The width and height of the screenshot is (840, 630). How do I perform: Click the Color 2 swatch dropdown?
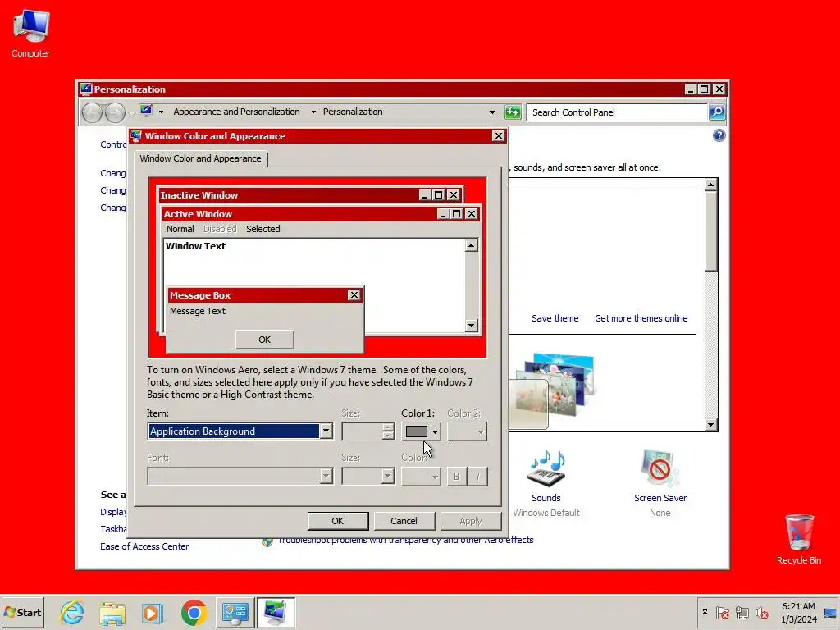click(467, 431)
